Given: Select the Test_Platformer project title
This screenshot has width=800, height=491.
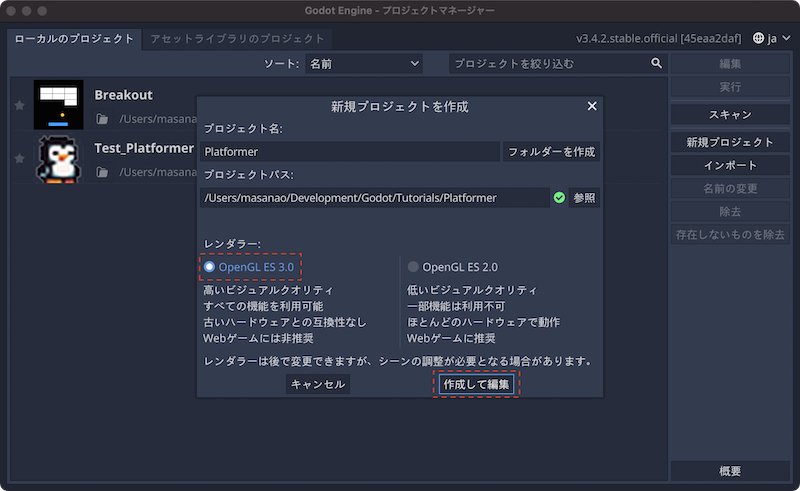Looking at the screenshot, I should pos(144,148).
